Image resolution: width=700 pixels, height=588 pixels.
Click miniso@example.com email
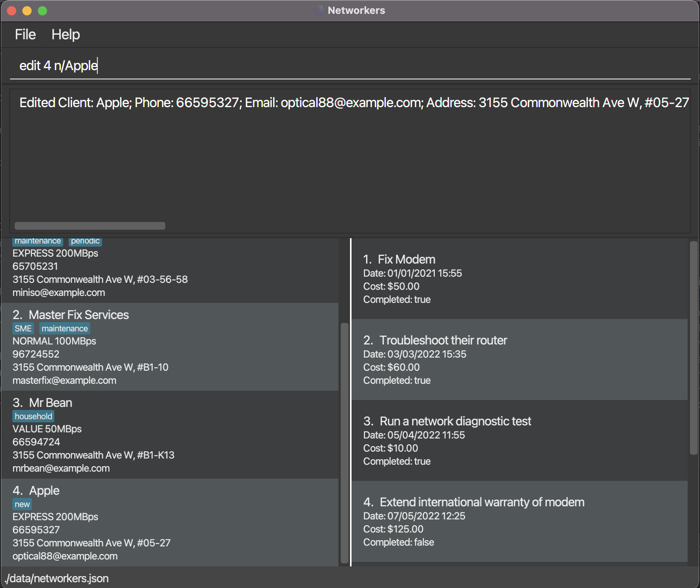point(59,292)
